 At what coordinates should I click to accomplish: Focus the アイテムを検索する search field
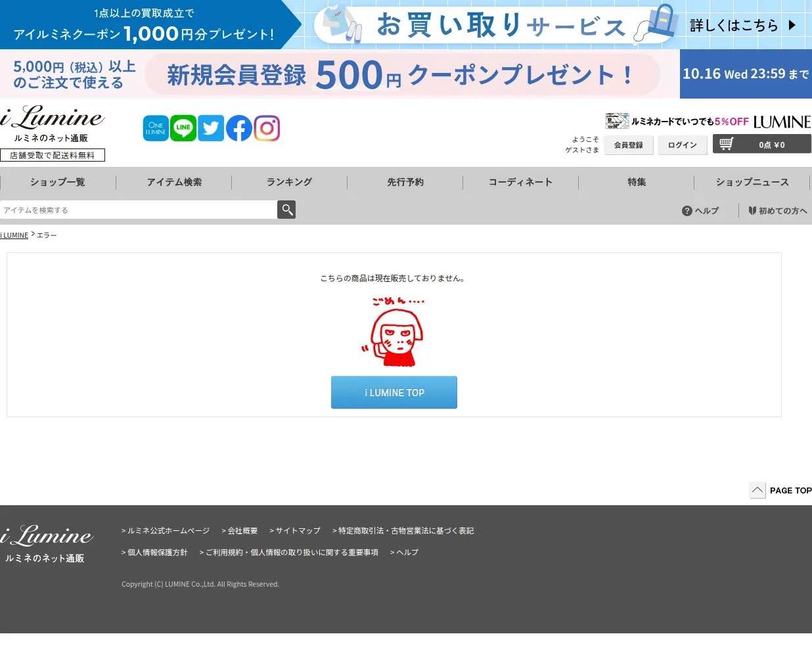tap(139, 210)
